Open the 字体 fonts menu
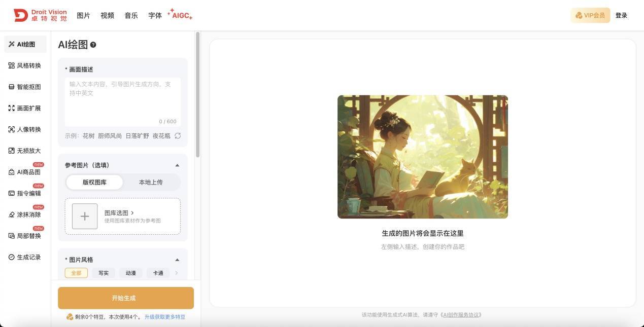644x327 pixels. pyautogui.click(x=155, y=16)
